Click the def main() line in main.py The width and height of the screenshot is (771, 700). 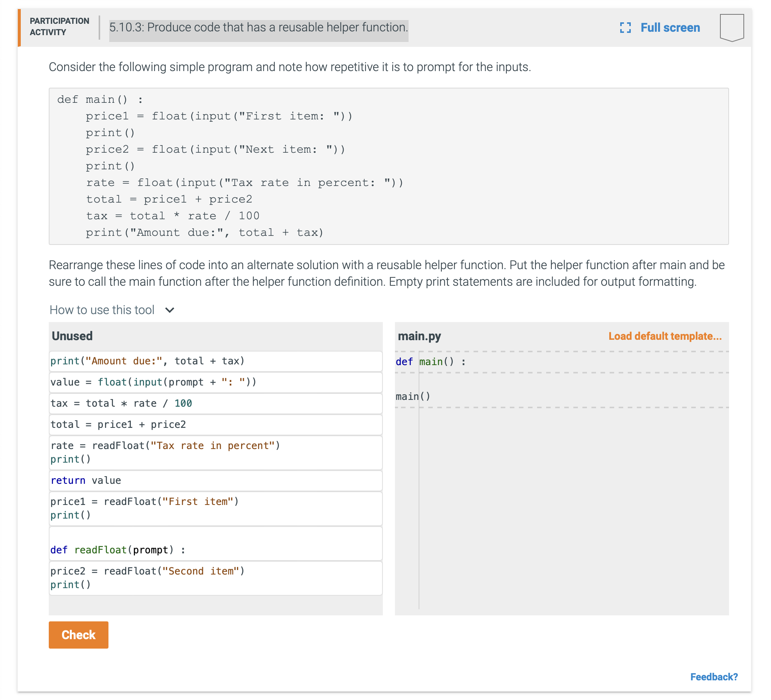431,362
